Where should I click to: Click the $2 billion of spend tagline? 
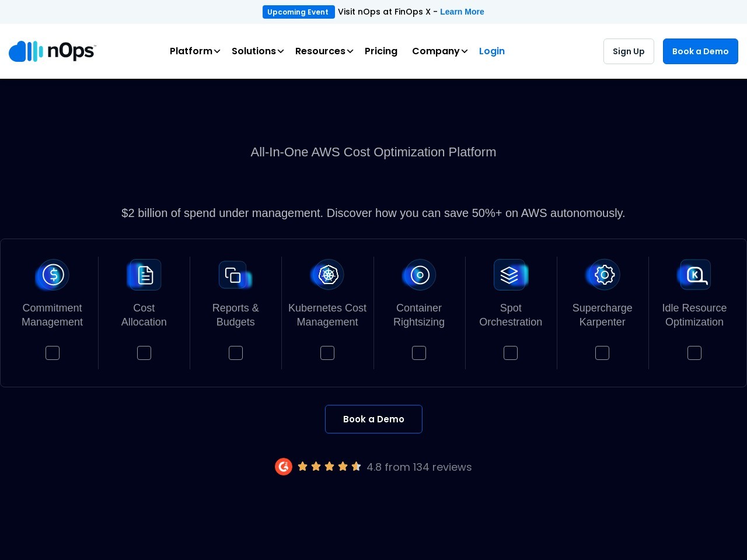(x=373, y=213)
